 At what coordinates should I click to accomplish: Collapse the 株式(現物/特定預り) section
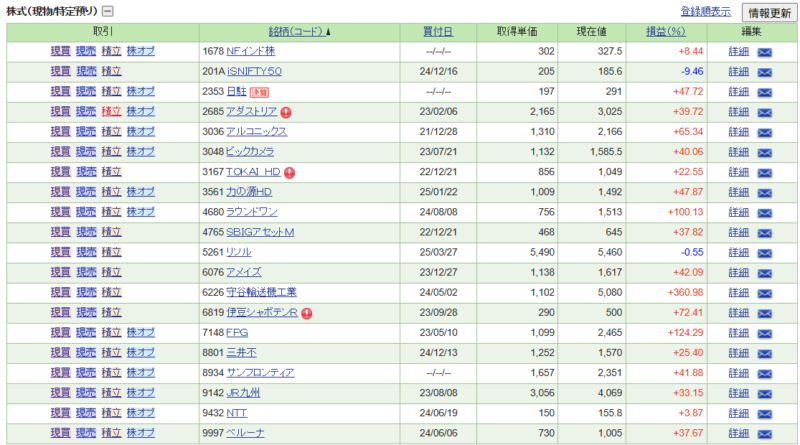[108, 11]
